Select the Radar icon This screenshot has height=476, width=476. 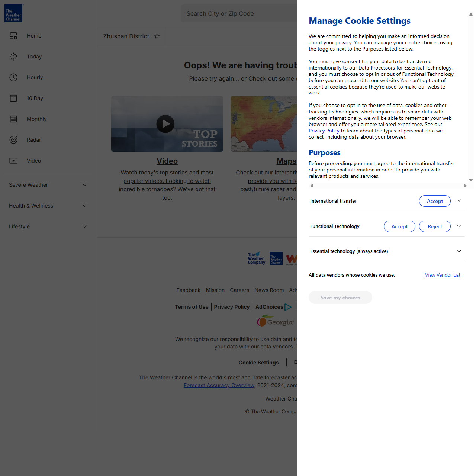[x=13, y=140]
